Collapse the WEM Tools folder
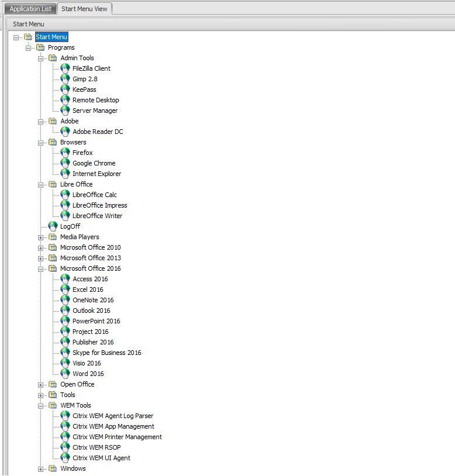This screenshot has height=476, width=455. click(40, 406)
